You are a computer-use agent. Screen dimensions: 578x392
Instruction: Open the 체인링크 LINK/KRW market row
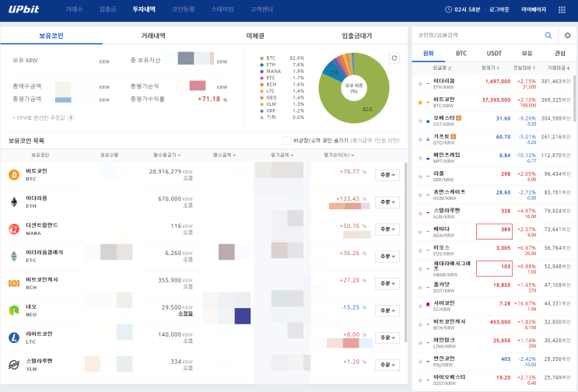click(x=494, y=343)
